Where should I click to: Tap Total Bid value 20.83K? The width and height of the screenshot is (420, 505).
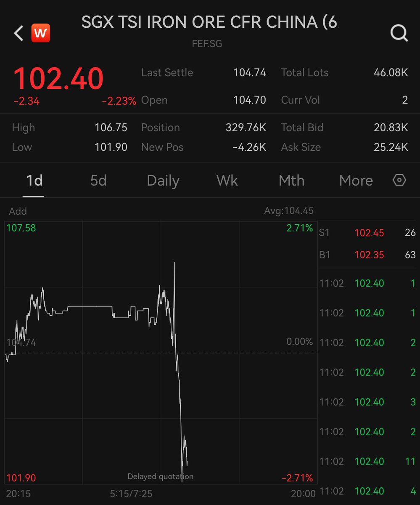(x=391, y=128)
